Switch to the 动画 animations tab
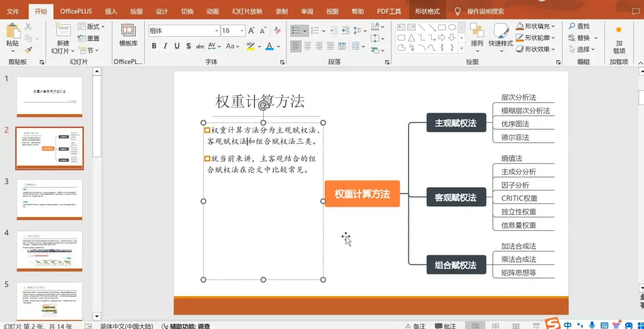This screenshot has height=329, width=644. click(212, 11)
